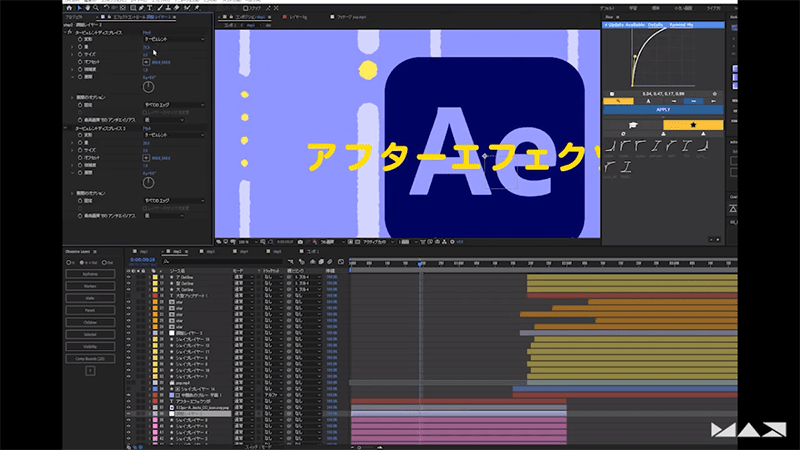The image size is (800, 450).
Task: Click the timeline layer search field
Action: pos(222,262)
